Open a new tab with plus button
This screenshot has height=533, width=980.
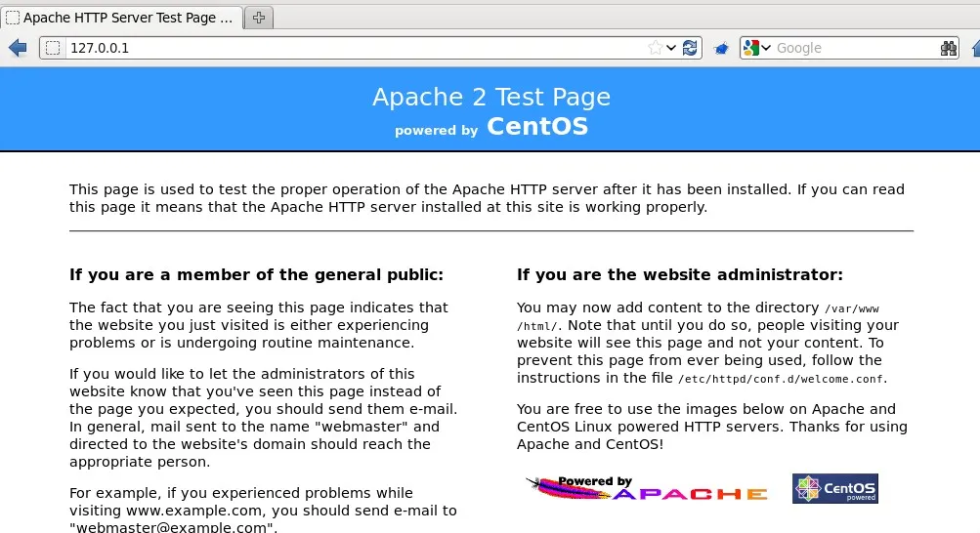(259, 18)
